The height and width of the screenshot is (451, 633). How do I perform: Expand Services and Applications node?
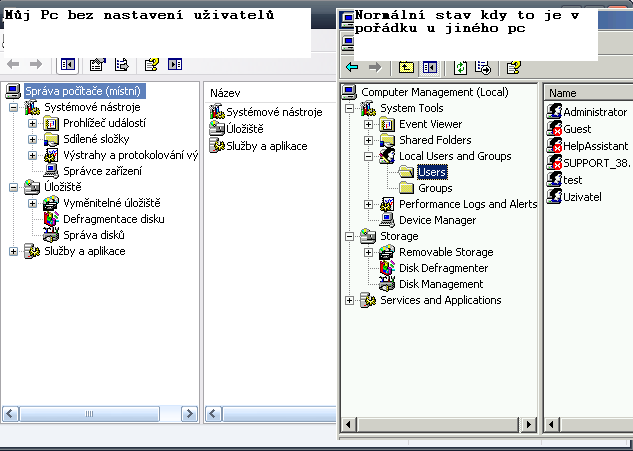[x=350, y=300]
